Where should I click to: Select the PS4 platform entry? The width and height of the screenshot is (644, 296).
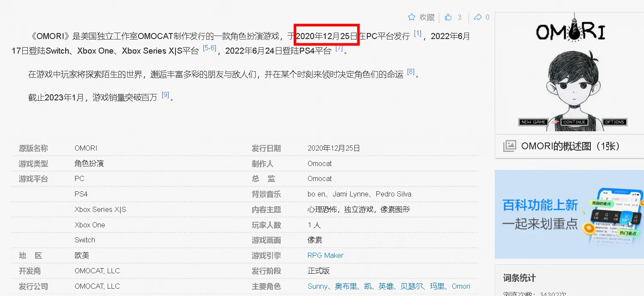click(x=81, y=194)
